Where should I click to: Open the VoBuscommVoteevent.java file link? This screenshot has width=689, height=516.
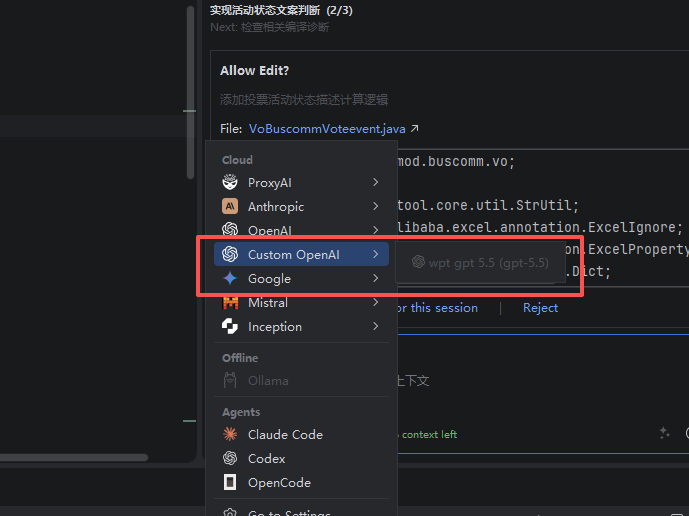(327, 128)
